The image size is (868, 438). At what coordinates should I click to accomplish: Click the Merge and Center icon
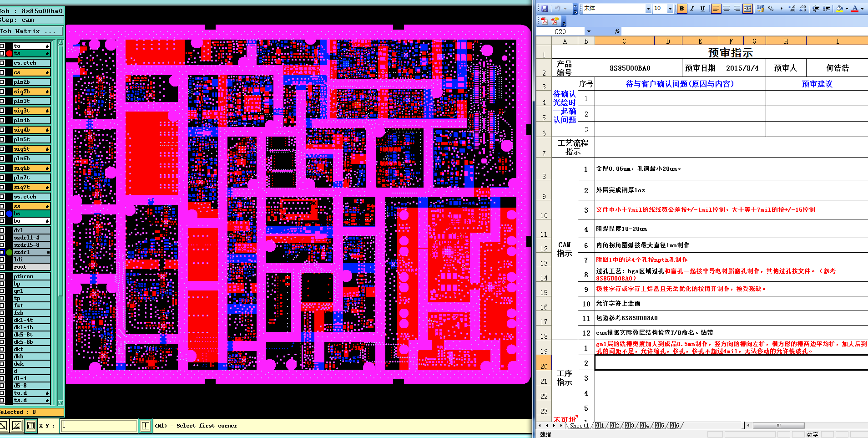point(747,9)
